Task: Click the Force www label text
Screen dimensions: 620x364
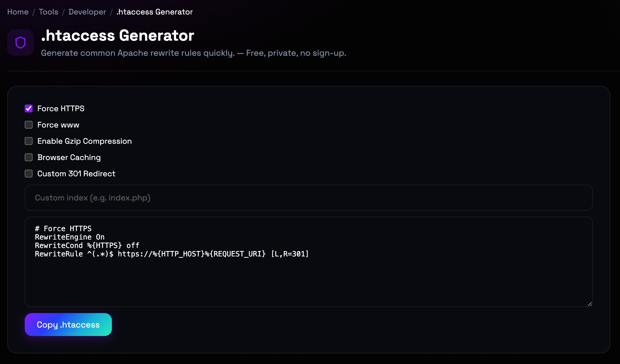Action: tap(58, 125)
